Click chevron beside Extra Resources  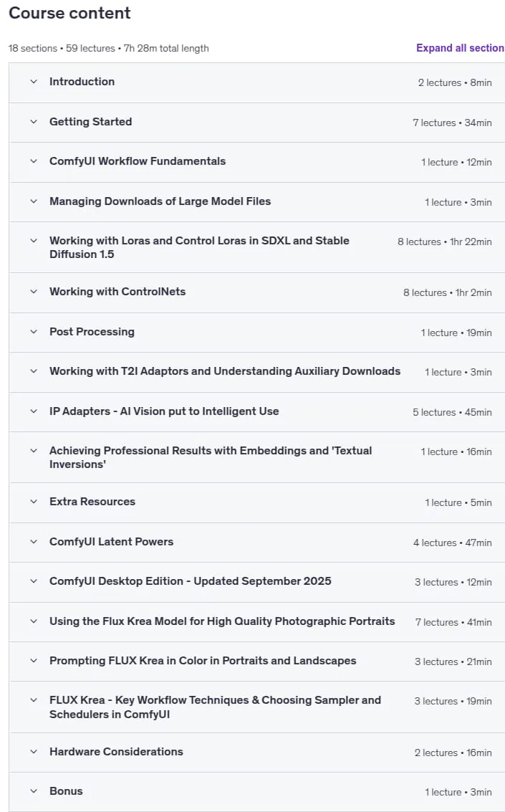[x=34, y=502]
